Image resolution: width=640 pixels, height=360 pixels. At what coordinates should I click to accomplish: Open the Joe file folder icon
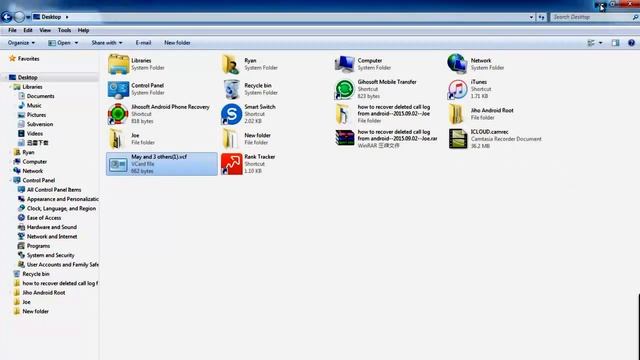(x=116, y=139)
